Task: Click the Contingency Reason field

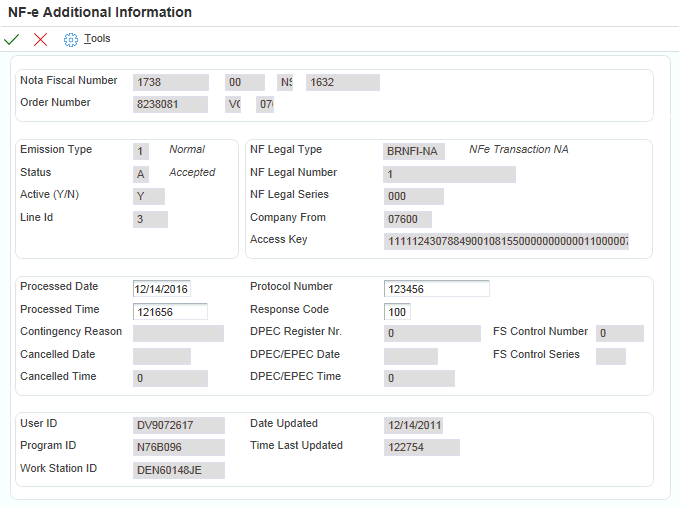Action: pos(178,333)
